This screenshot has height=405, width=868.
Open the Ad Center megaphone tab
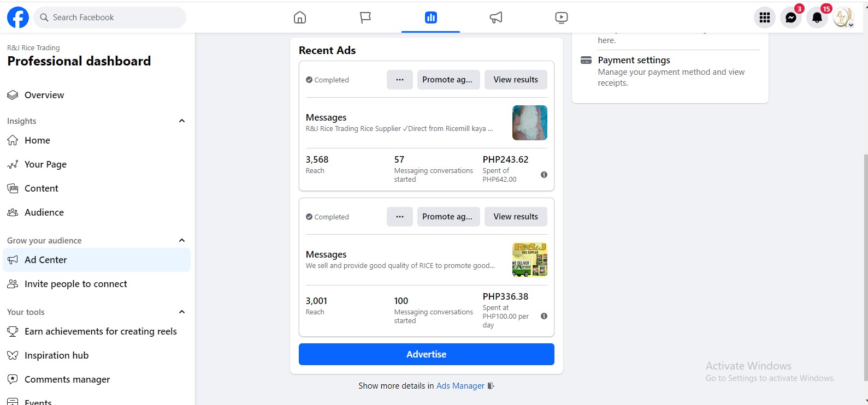pos(496,17)
